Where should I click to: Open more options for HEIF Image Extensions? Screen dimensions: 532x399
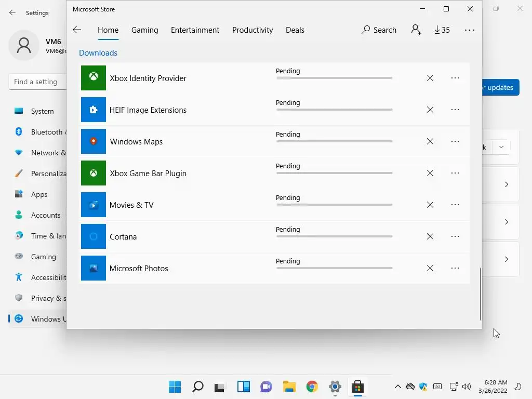(455, 110)
